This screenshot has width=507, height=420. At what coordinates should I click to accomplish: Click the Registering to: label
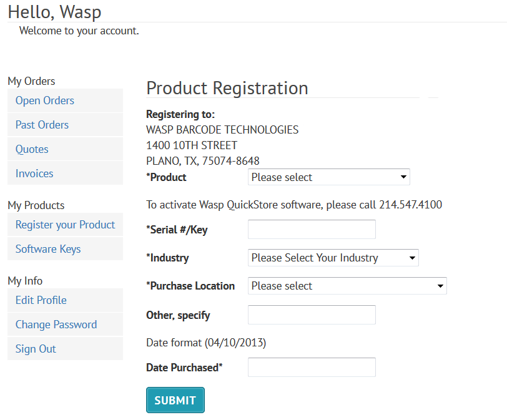click(180, 114)
